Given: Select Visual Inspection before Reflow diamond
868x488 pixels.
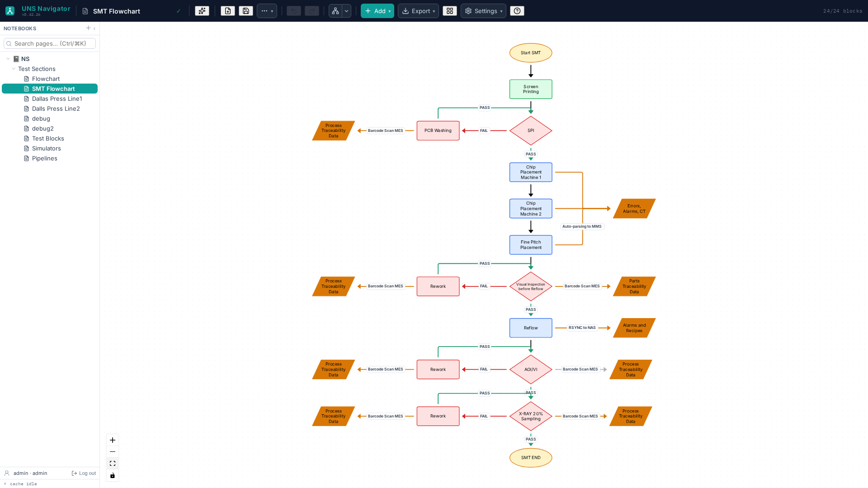Looking at the screenshot, I should coord(531,286).
